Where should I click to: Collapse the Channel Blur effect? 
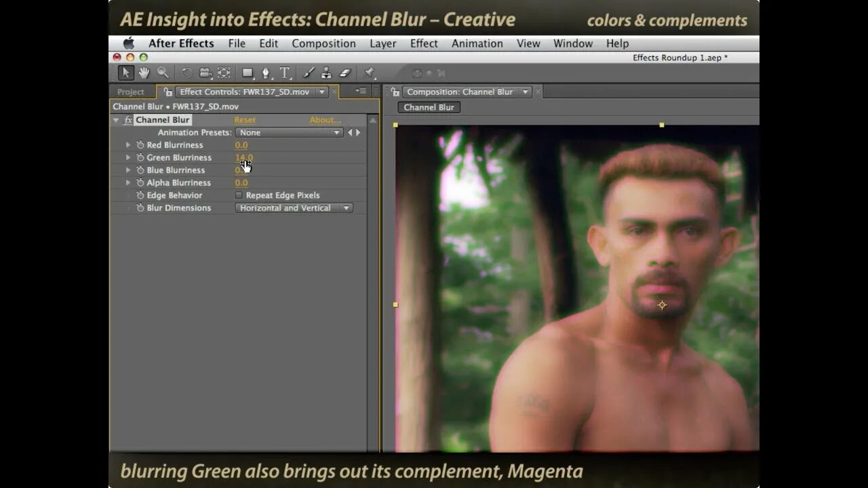[x=116, y=120]
